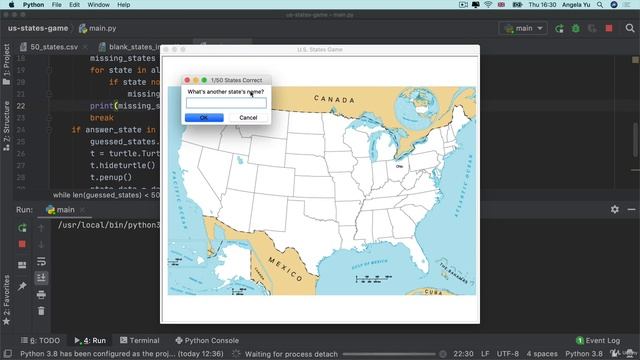
Task: Fold code block at line 19 gutter
Action: 49,70
